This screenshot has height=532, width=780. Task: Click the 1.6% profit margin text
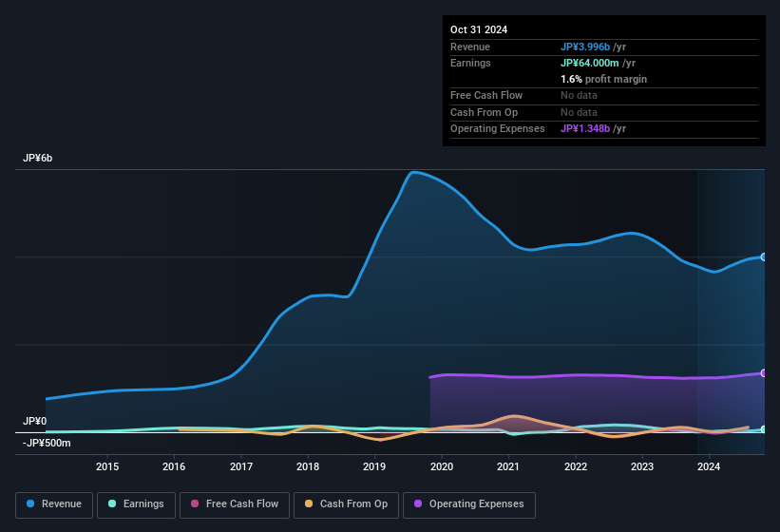[603, 79]
